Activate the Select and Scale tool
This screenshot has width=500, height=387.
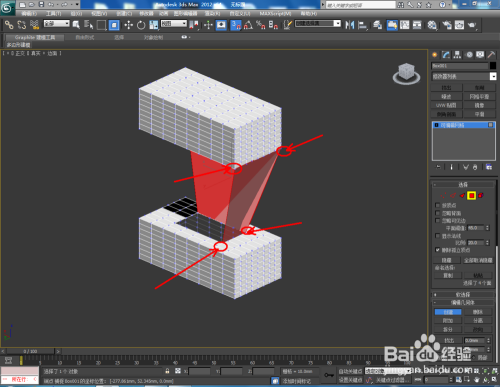click(x=154, y=25)
